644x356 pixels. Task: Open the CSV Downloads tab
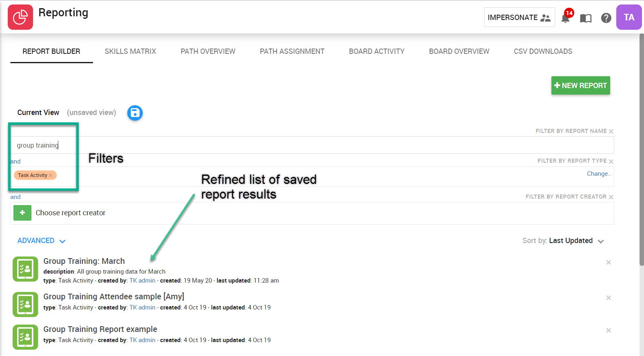[x=543, y=51]
